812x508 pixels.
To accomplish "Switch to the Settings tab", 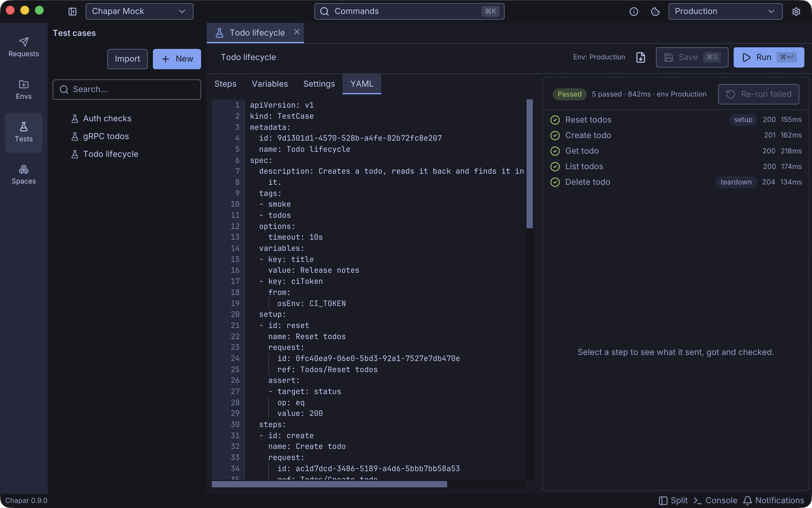I will tap(319, 84).
